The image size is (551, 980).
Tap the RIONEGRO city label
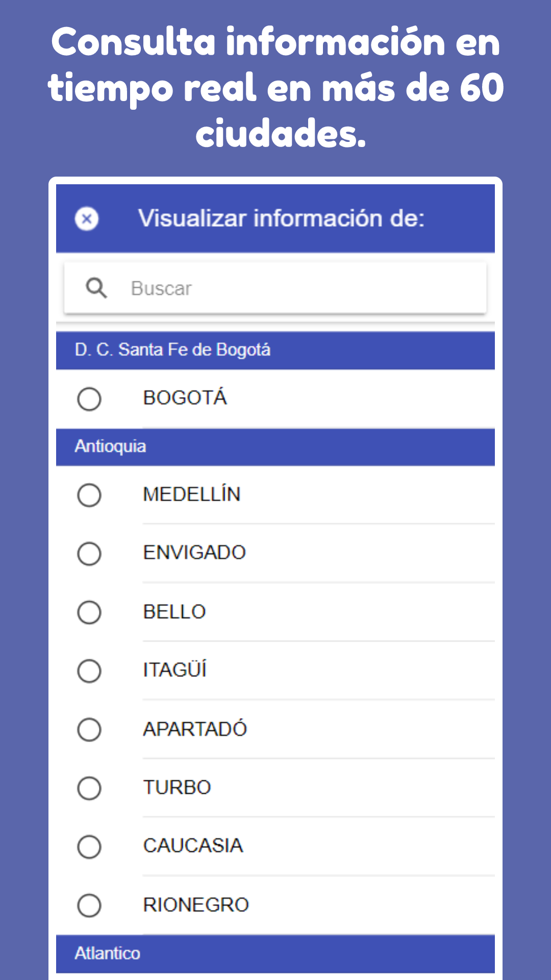click(x=196, y=905)
